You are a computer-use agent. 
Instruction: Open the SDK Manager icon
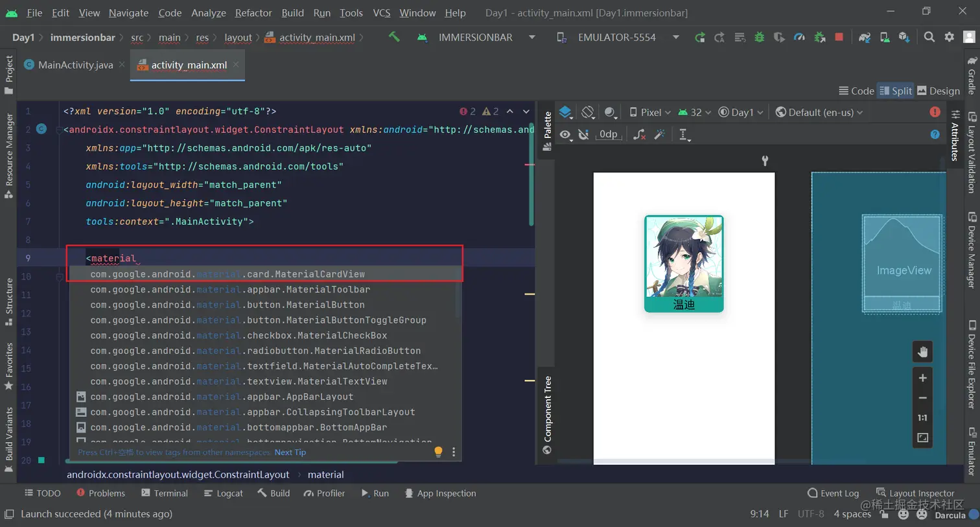(x=904, y=38)
